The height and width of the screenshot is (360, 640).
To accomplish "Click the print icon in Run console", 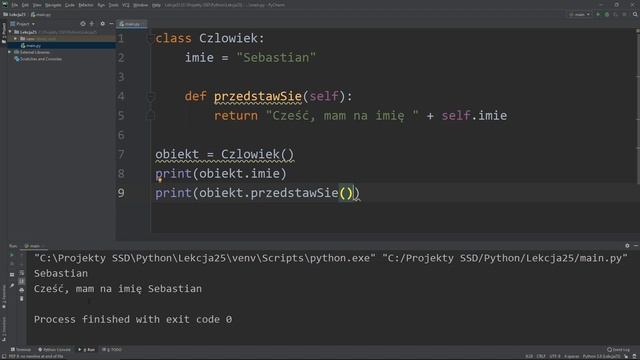I will coord(22,290).
